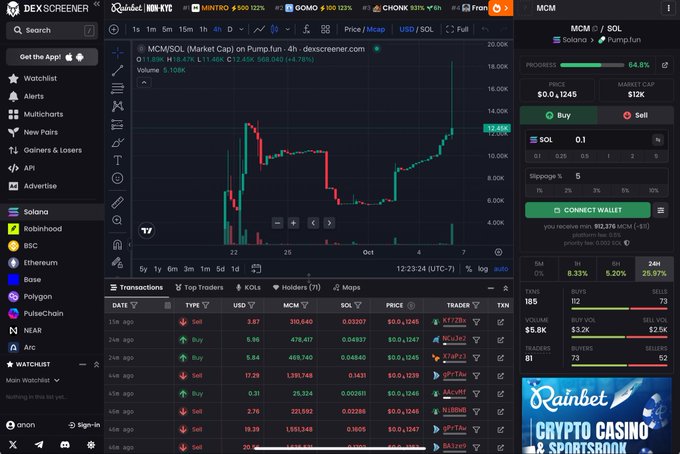Screen dimensions: 680x454
Task: Toggle log scale on chart
Action: pos(483,269)
